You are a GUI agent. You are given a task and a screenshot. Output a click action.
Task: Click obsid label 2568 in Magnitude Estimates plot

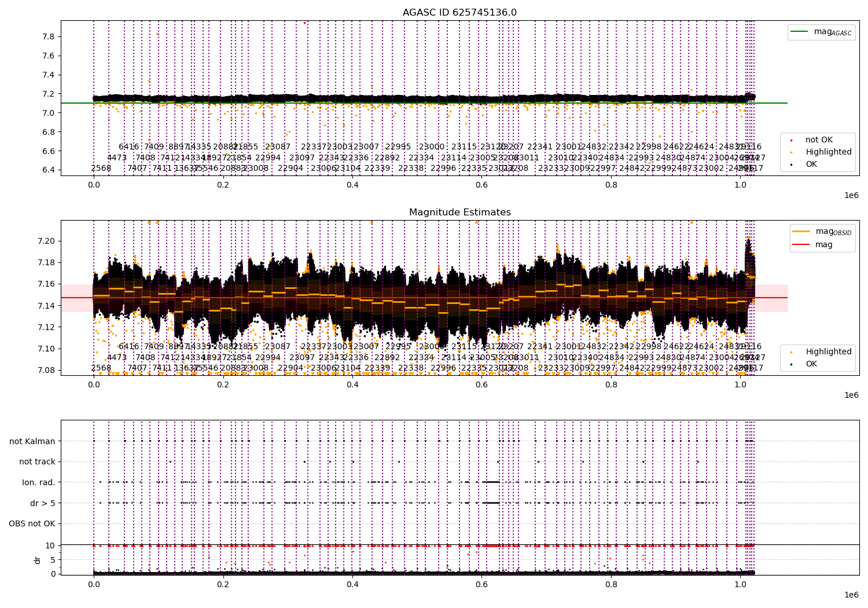tap(101, 368)
